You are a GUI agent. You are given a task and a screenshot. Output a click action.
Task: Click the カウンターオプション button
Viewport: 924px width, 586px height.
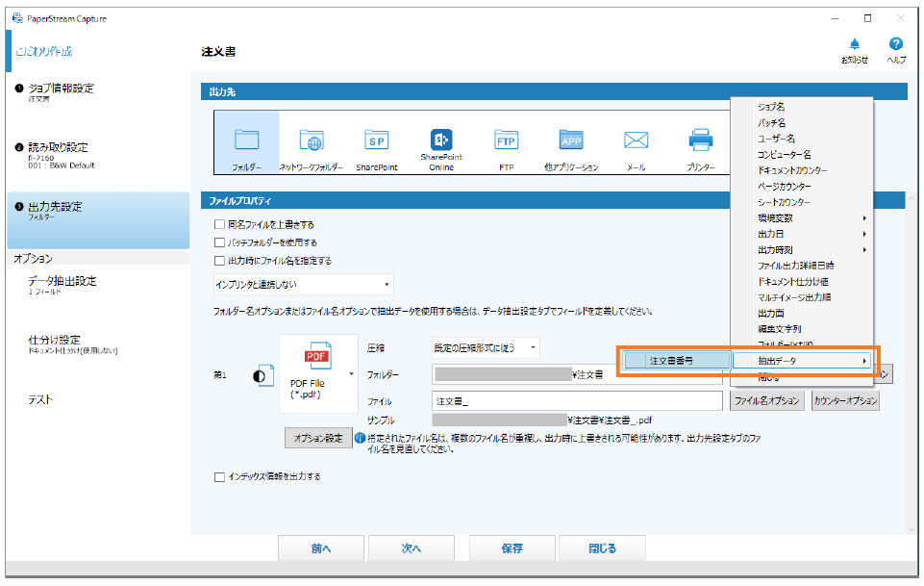(x=845, y=401)
